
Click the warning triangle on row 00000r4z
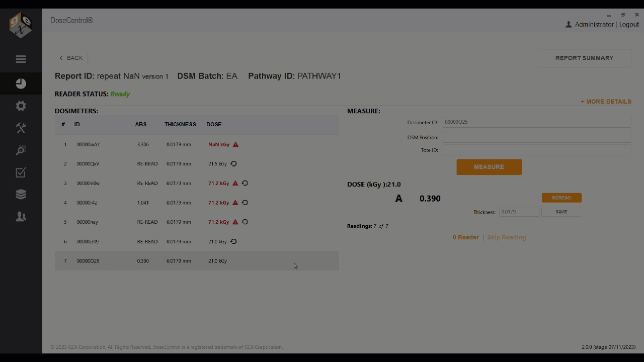pos(235,203)
